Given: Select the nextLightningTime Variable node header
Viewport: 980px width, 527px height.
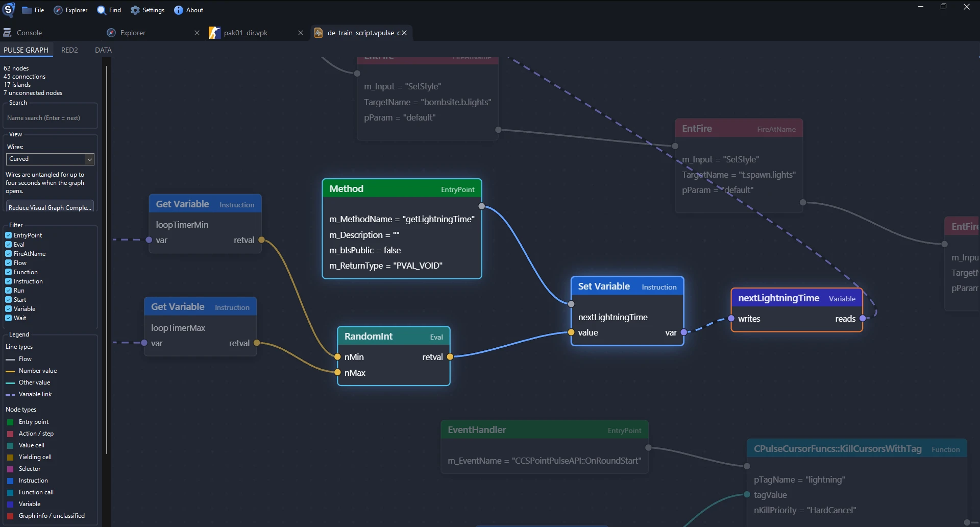Looking at the screenshot, I should coord(797,298).
